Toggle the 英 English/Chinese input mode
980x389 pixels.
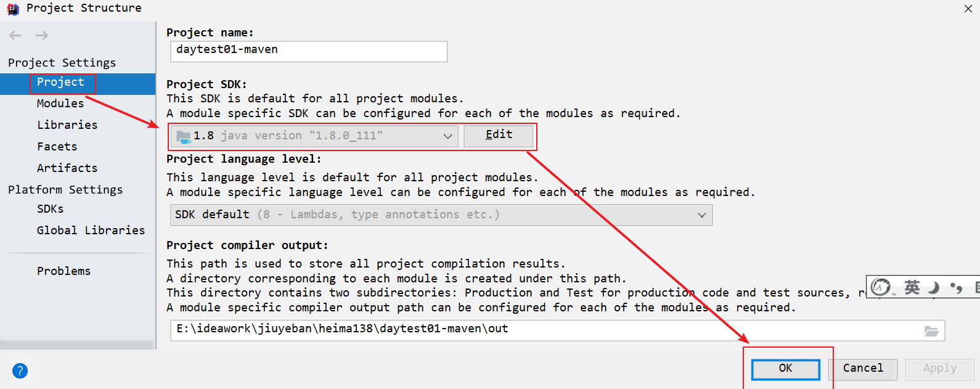click(912, 287)
